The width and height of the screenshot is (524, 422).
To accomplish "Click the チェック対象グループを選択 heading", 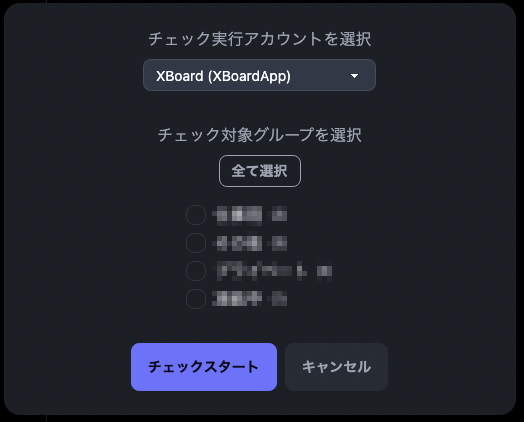I will [260, 135].
